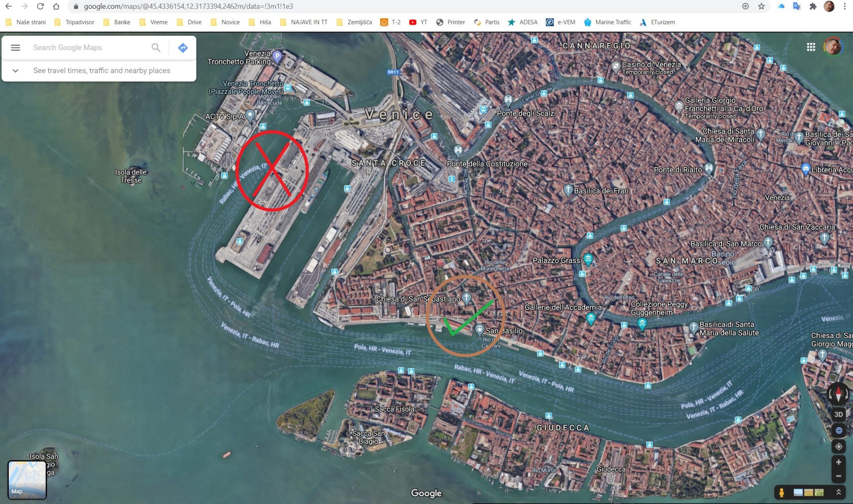Toggle globe view mode
The width and height of the screenshot is (853, 504).
pos(838,430)
